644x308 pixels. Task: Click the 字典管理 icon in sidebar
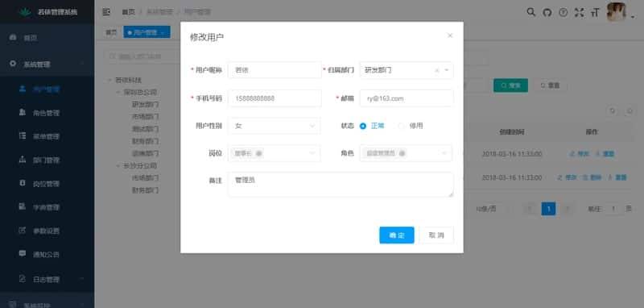[23, 206]
